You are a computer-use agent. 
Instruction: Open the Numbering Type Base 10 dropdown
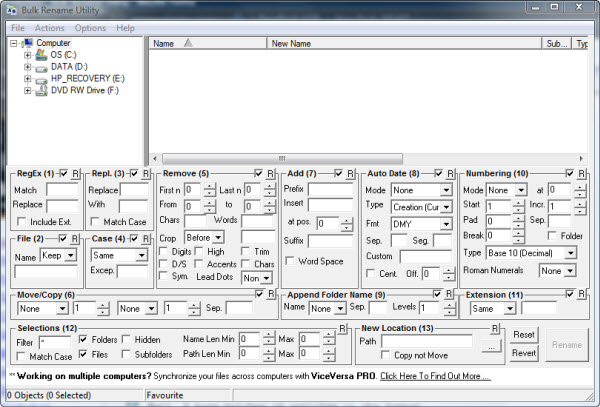571,253
